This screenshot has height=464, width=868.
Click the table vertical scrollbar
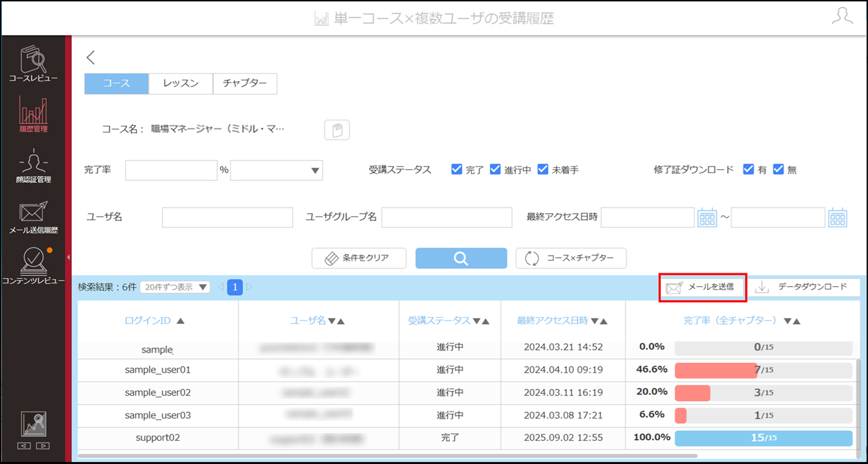(859, 403)
